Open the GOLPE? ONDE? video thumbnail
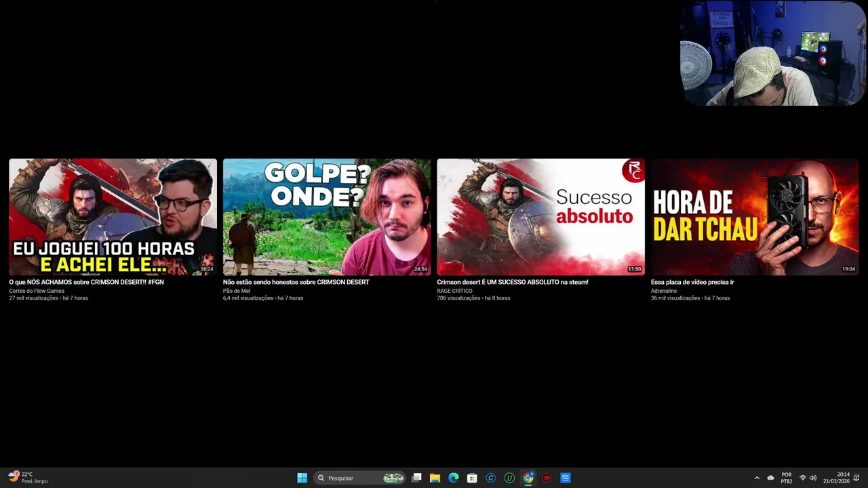This screenshot has height=488, width=868. click(x=327, y=217)
